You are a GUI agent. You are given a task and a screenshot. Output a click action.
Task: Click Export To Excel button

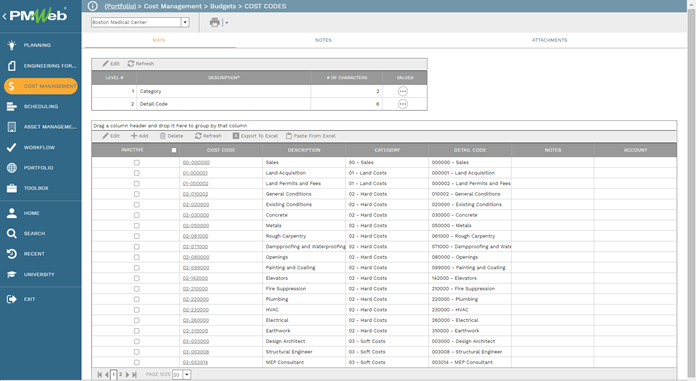(x=255, y=136)
